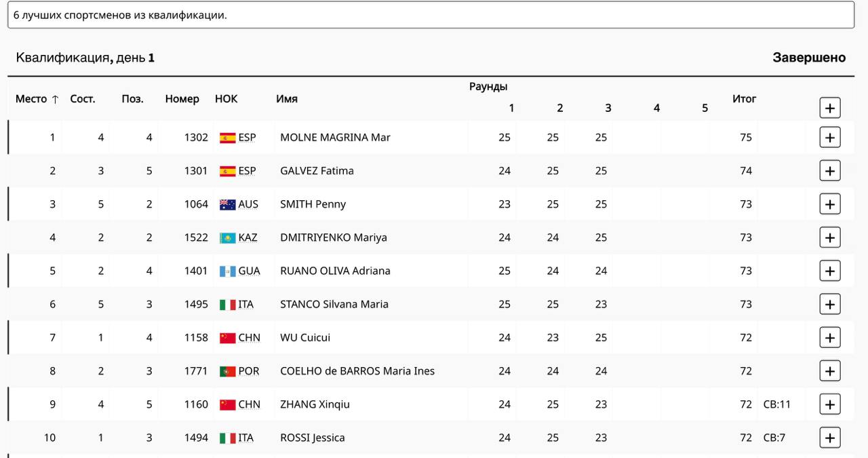The height and width of the screenshot is (458, 868).
Task: Show details for ZHANG Xinqiu
Action: coord(830,404)
